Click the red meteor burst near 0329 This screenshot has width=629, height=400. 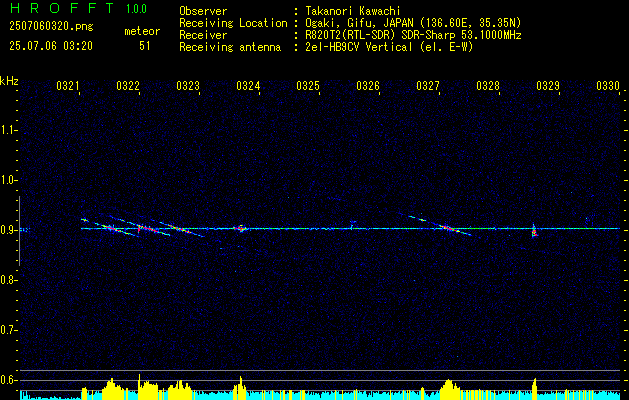point(534,233)
